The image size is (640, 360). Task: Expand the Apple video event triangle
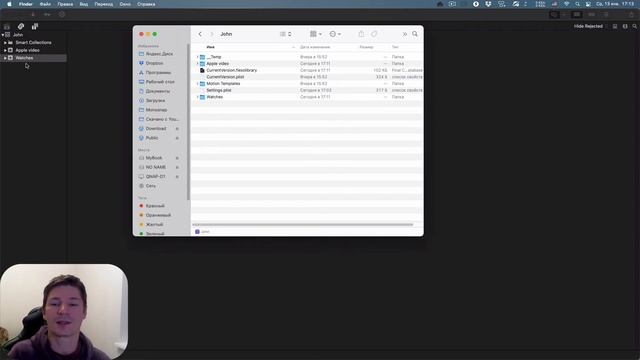5,50
